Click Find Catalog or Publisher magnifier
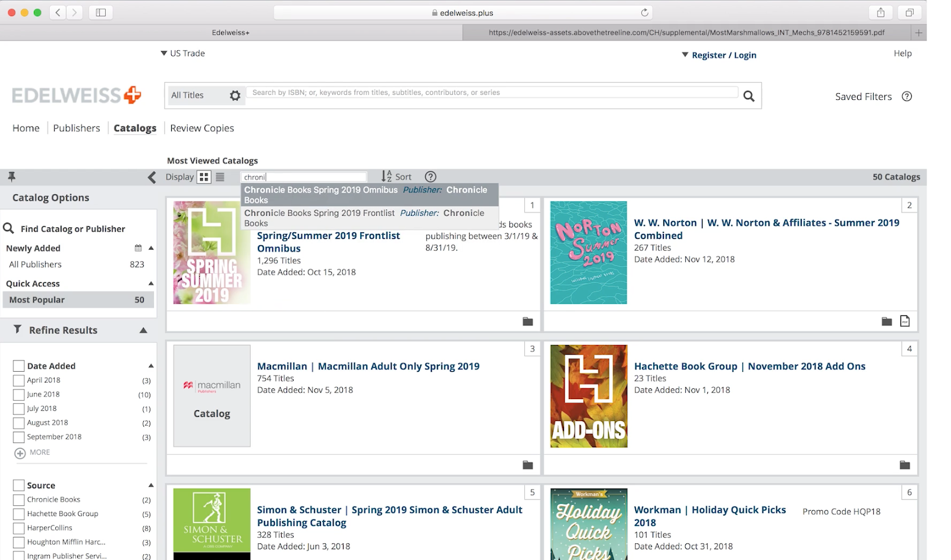The height and width of the screenshot is (560, 951). 8,228
